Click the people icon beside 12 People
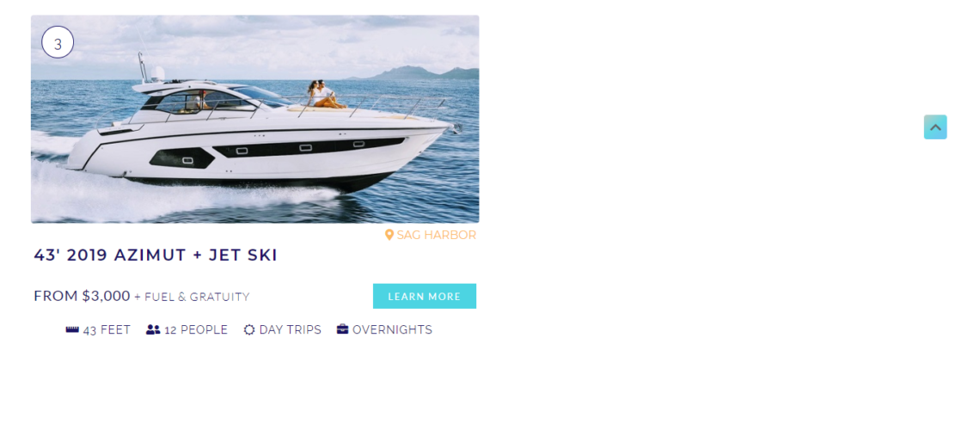 point(153,329)
